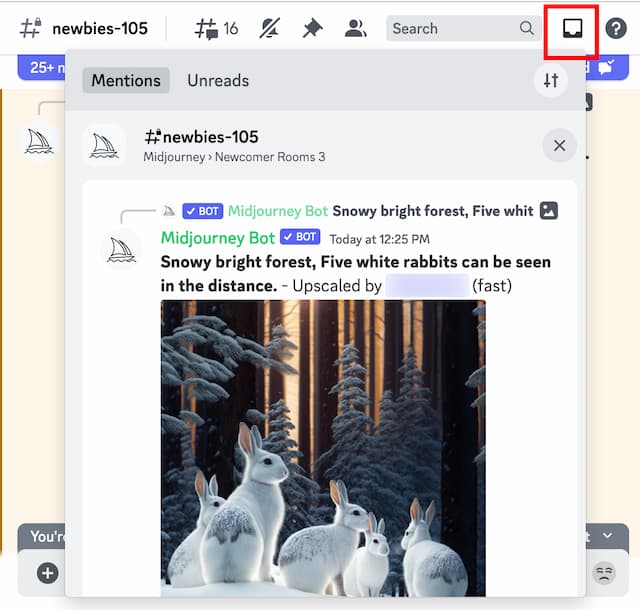Viewport: 640px width, 610px height.
Task: Switch to the Unreads tab
Action: (218, 80)
